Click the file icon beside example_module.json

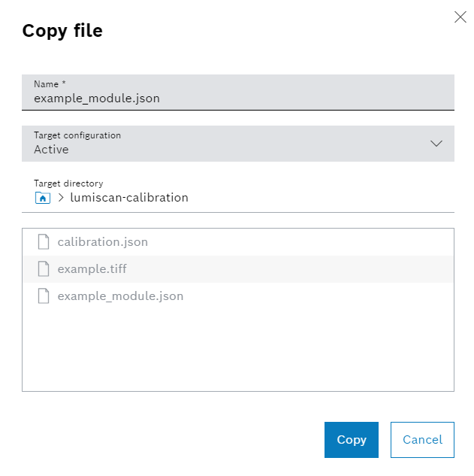click(44, 296)
